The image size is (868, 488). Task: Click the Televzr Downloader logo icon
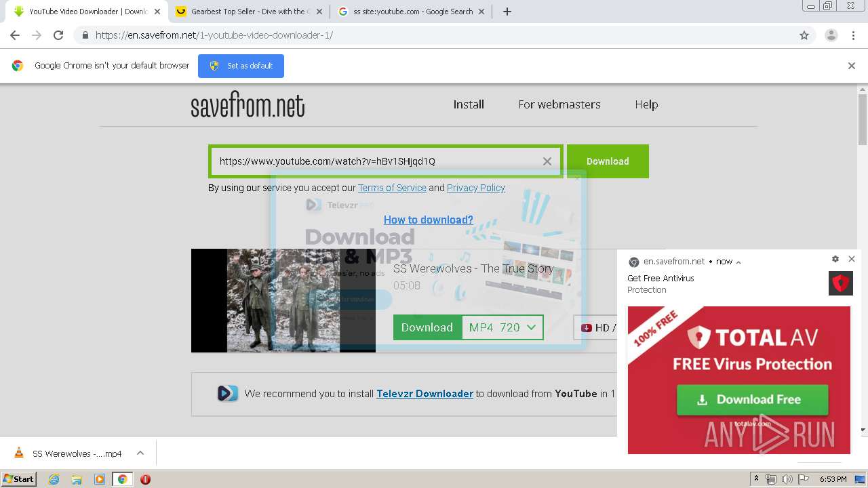click(x=227, y=393)
